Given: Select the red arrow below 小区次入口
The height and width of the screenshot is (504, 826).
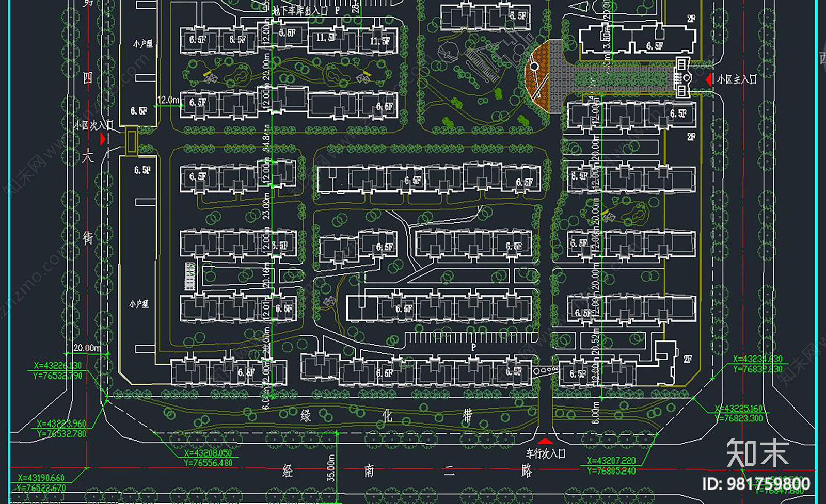Looking at the screenshot, I should 103,138.
